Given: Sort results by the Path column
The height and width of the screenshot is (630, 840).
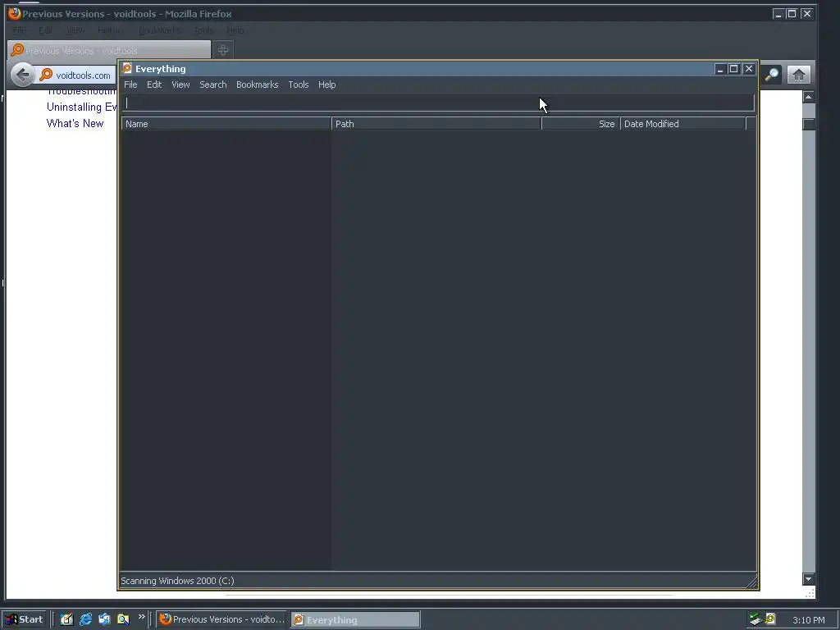Looking at the screenshot, I should [436, 124].
